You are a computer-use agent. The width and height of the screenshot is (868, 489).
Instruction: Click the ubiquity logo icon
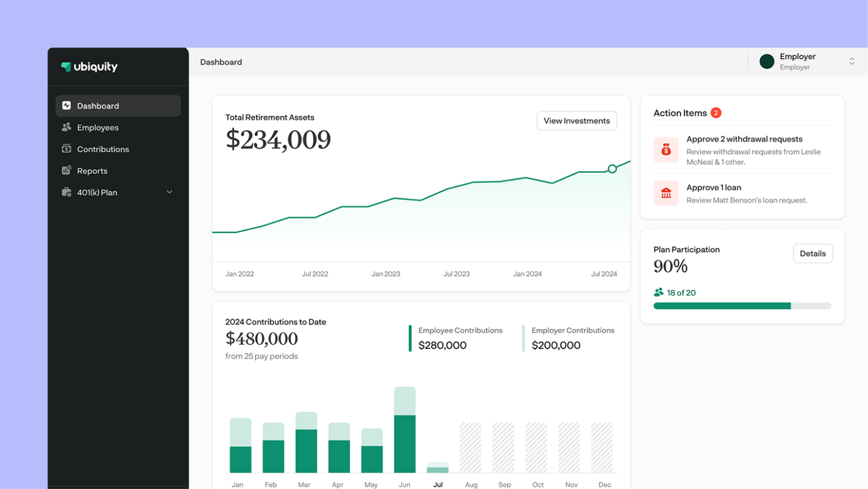pyautogui.click(x=66, y=67)
